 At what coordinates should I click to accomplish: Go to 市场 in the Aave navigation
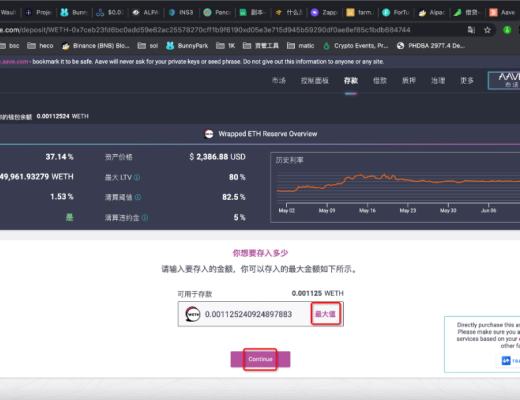click(279, 81)
